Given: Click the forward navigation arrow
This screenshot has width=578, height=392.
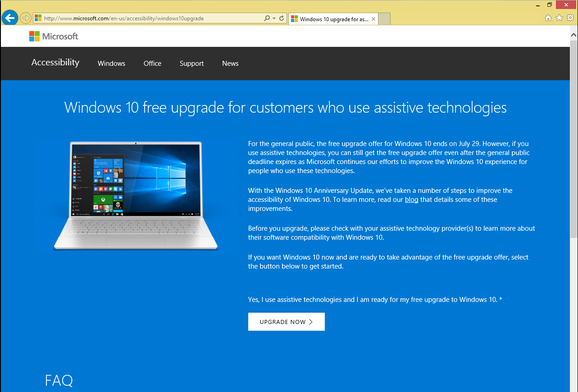Looking at the screenshot, I should [x=25, y=18].
